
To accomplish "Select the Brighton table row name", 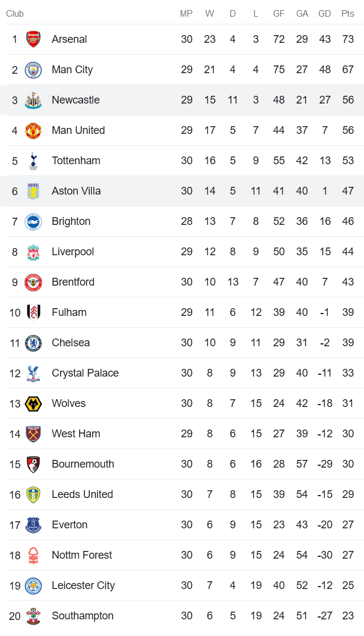I will coord(71,221).
